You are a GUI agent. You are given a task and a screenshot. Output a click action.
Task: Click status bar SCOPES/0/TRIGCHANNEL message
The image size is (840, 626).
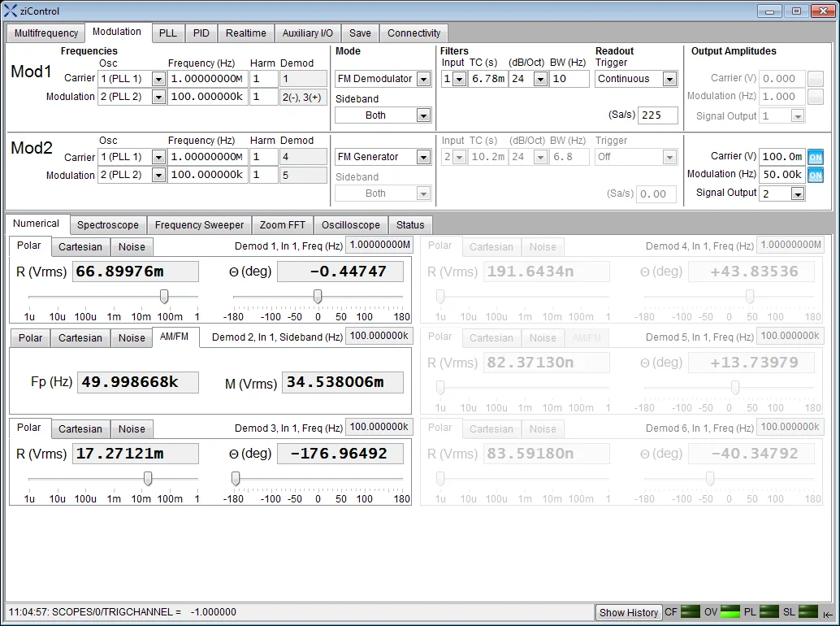pyautogui.click(x=122, y=612)
